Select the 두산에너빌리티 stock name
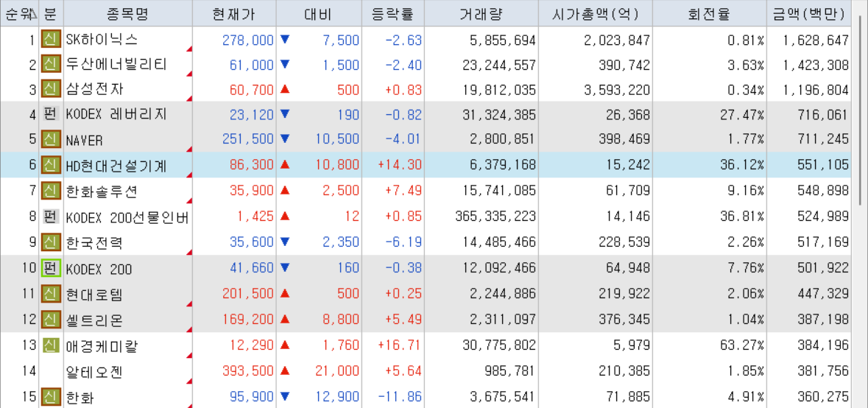This screenshot has width=868, height=408. click(x=116, y=65)
